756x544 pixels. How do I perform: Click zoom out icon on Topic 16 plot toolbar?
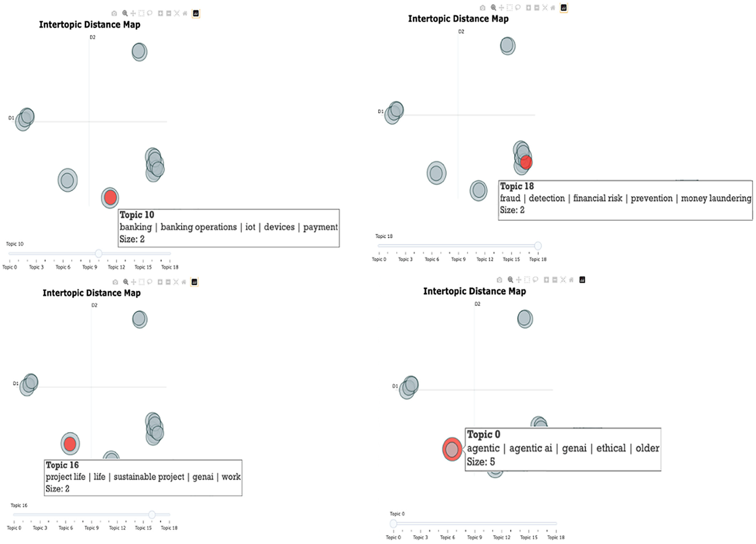click(x=168, y=282)
